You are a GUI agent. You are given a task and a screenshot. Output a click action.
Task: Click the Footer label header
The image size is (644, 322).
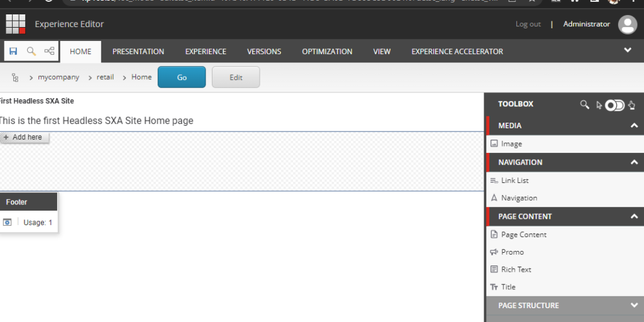click(x=28, y=202)
